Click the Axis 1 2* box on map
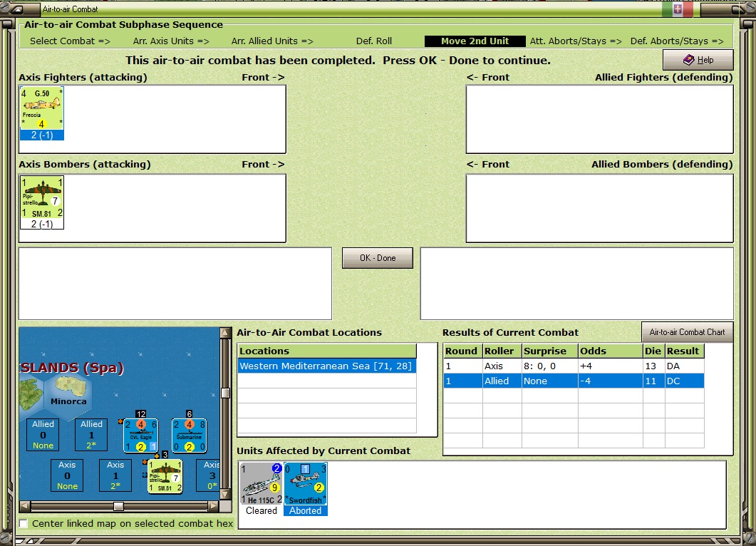This screenshot has height=546, width=756. 115,475
